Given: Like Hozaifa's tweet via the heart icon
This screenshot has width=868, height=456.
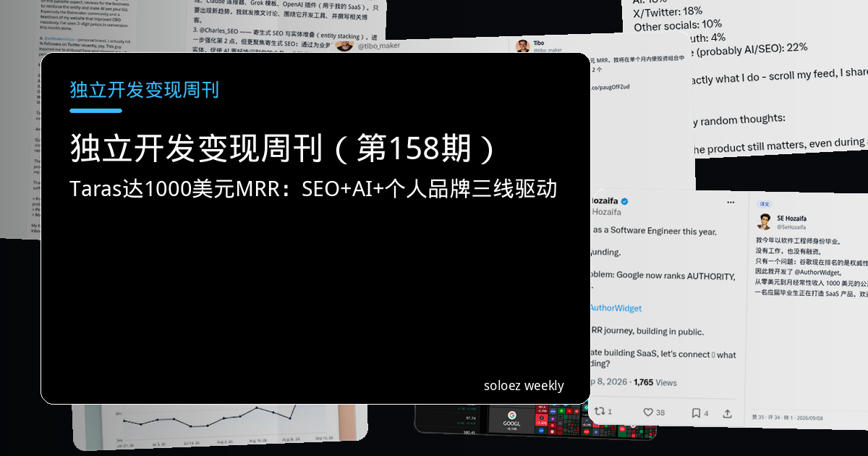Looking at the screenshot, I should [x=649, y=413].
